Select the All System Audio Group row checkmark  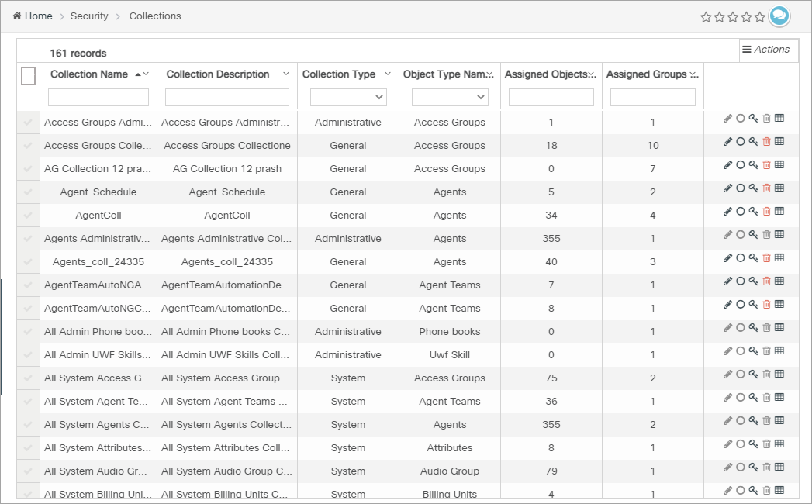28,471
